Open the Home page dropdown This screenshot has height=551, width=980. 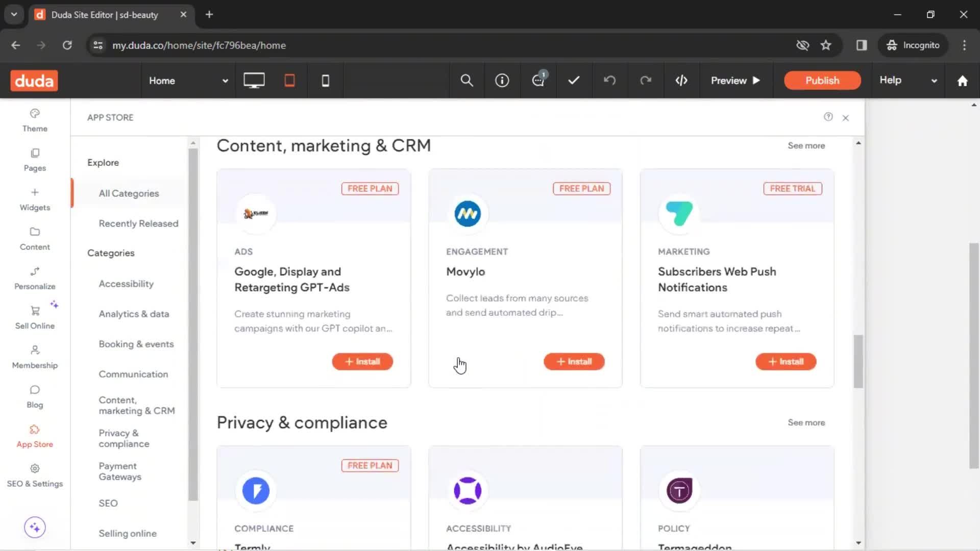188,81
